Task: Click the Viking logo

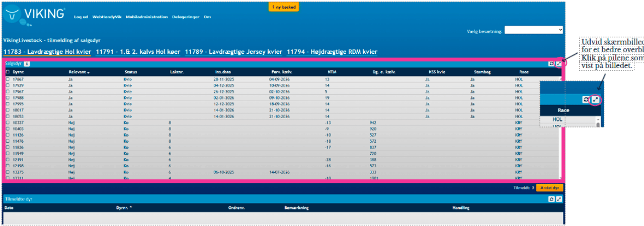Action: [x=34, y=14]
